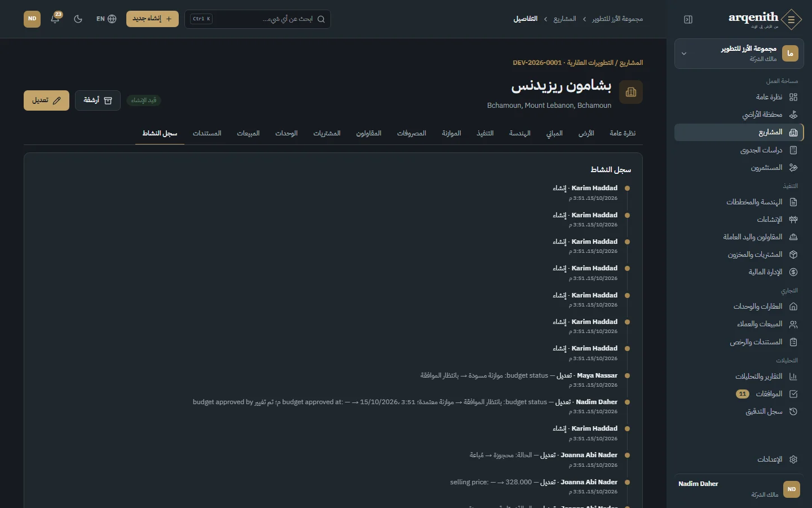
Task: Click تعديل edit button
Action: tap(46, 100)
